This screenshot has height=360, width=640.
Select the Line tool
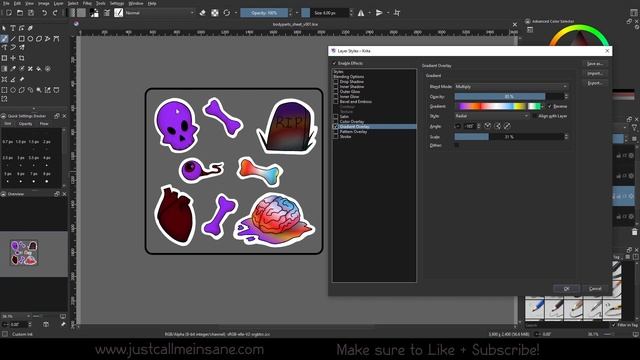click(x=13, y=39)
